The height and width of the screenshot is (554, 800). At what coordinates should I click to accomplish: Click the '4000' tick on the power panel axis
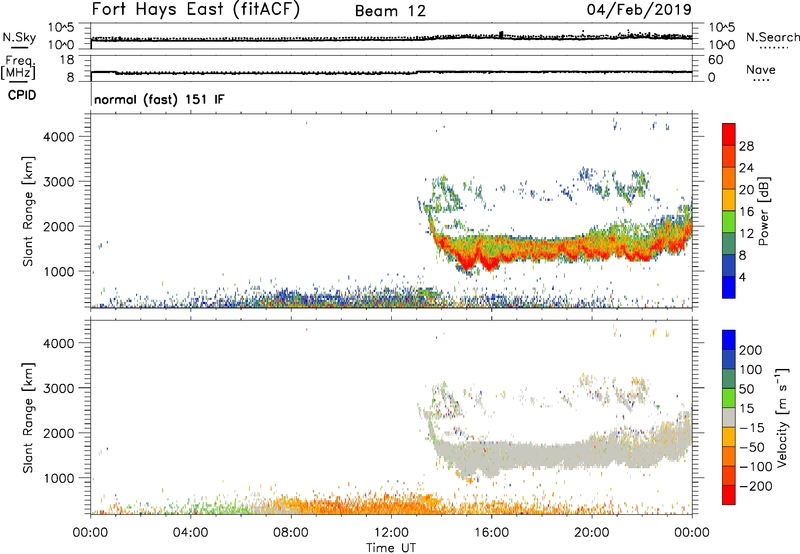59,137
